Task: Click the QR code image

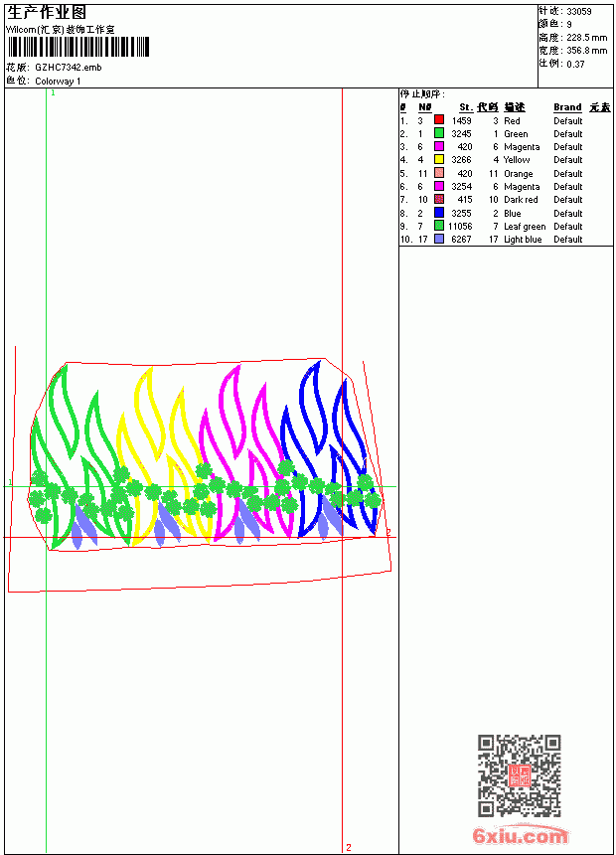Action: 520,775
